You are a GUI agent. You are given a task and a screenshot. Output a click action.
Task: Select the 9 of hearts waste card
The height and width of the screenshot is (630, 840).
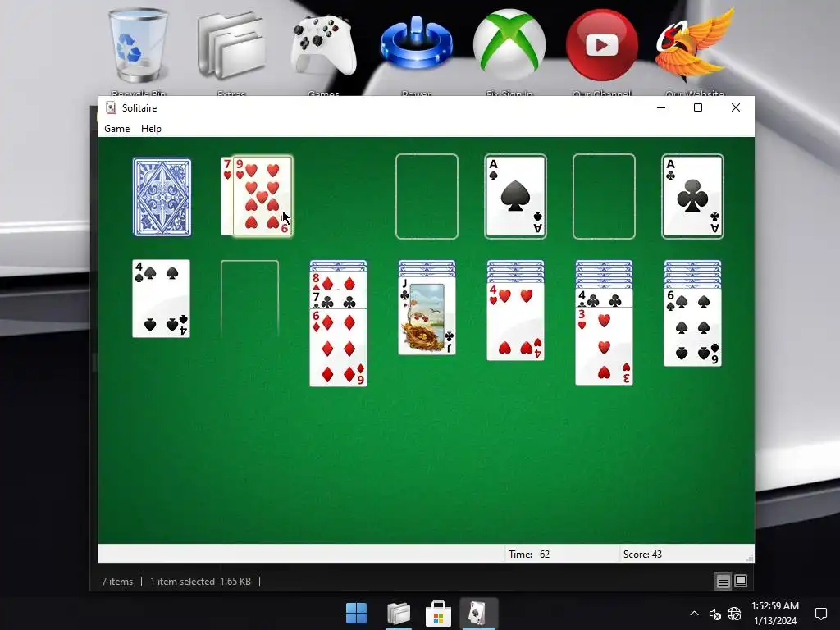click(x=263, y=196)
